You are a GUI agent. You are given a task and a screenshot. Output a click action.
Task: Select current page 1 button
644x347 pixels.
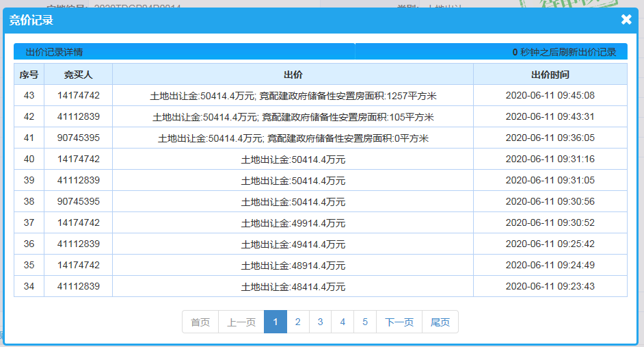(x=275, y=322)
